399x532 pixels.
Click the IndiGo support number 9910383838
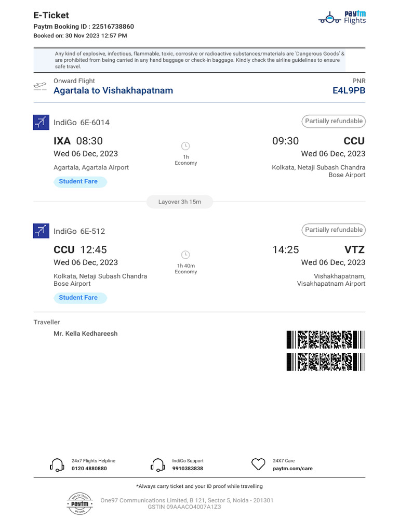pos(188,469)
